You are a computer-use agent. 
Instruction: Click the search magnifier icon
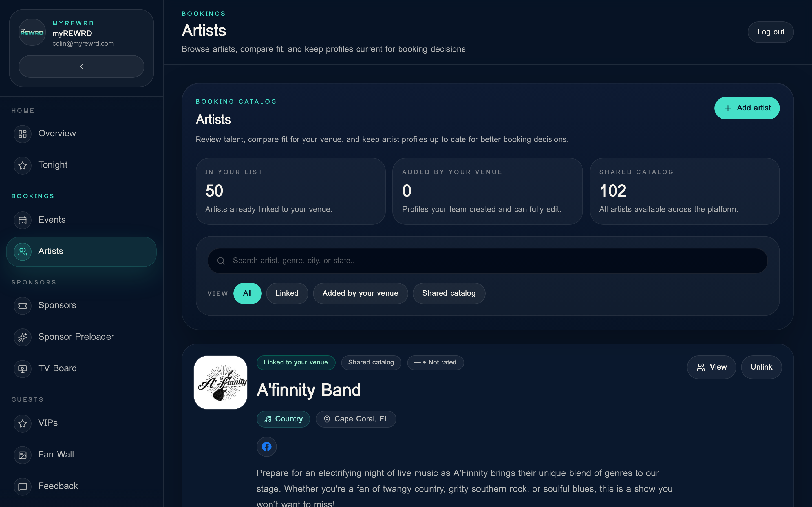[x=221, y=261]
